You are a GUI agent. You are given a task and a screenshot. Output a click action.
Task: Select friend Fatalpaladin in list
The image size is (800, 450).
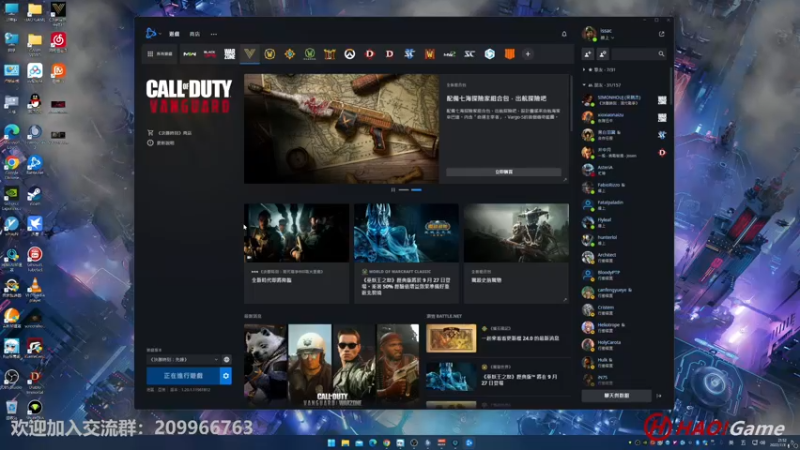pyautogui.click(x=624, y=205)
